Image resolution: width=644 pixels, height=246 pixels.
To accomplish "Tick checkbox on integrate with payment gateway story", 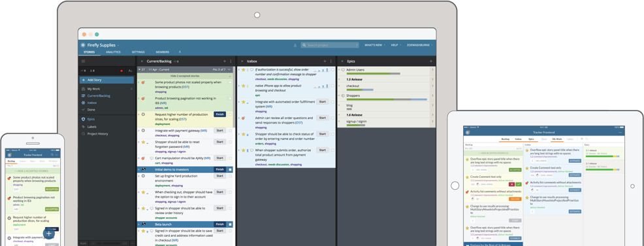I will [230, 130].
